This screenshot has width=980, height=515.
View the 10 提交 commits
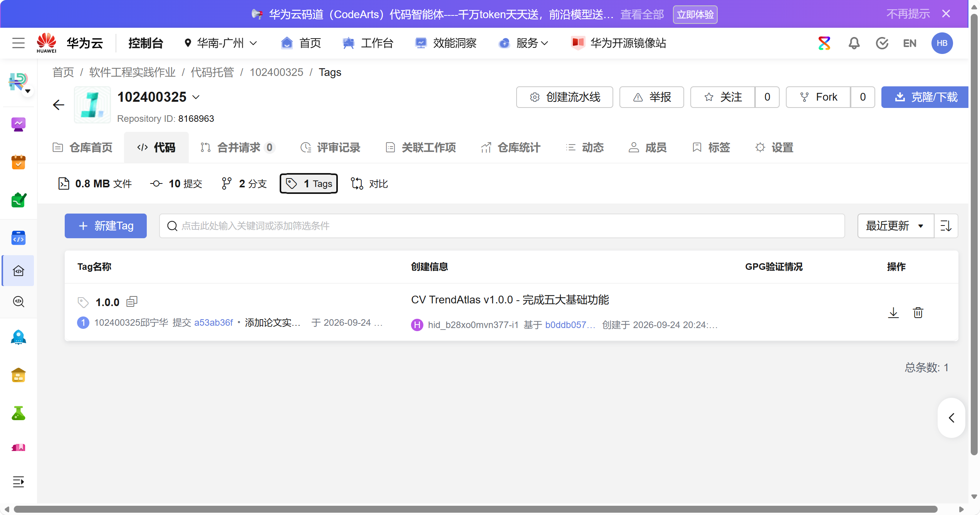[x=176, y=184]
